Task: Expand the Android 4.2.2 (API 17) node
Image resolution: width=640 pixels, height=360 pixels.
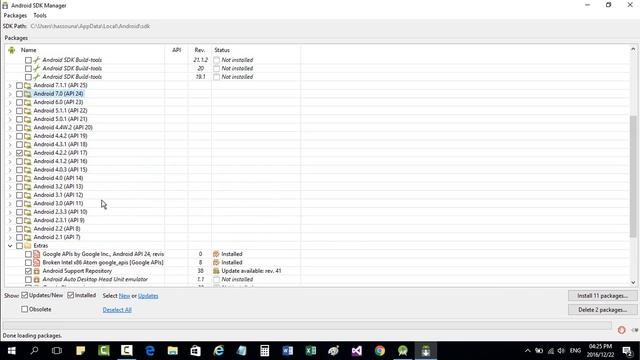Action: pos(10,153)
